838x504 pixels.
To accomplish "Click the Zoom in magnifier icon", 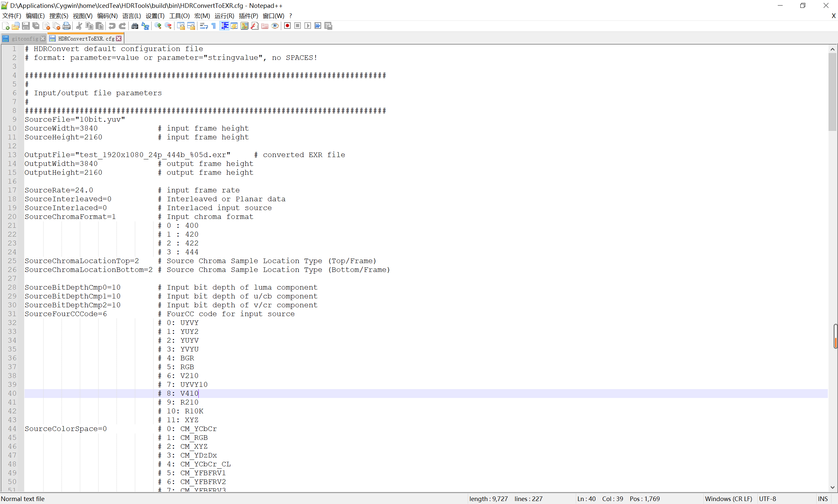I will [158, 26].
